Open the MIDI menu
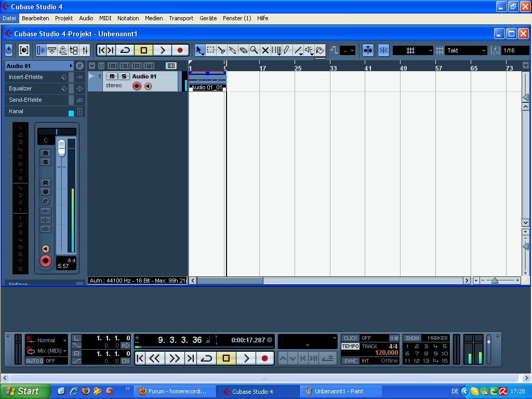 coord(105,18)
